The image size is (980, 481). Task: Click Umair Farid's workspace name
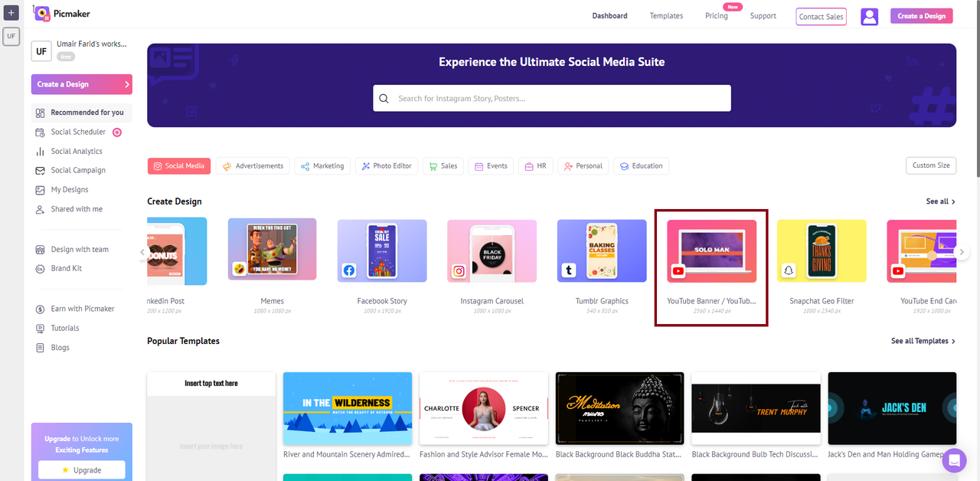[x=92, y=44]
